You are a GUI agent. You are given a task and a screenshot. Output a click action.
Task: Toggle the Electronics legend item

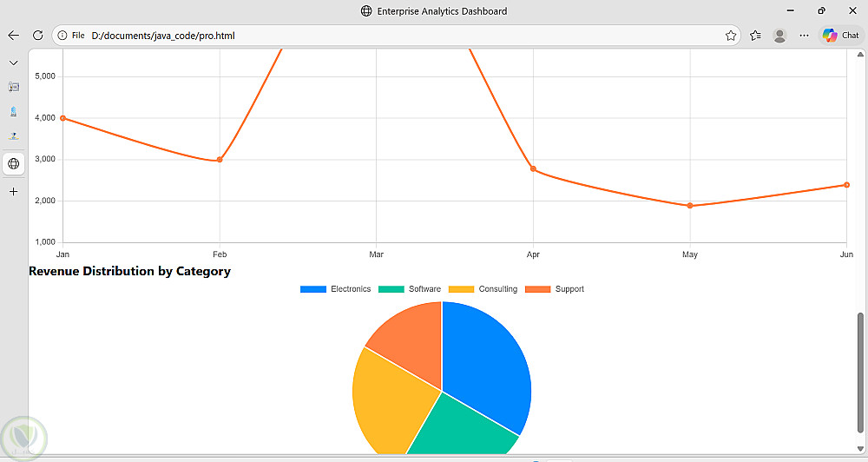335,289
